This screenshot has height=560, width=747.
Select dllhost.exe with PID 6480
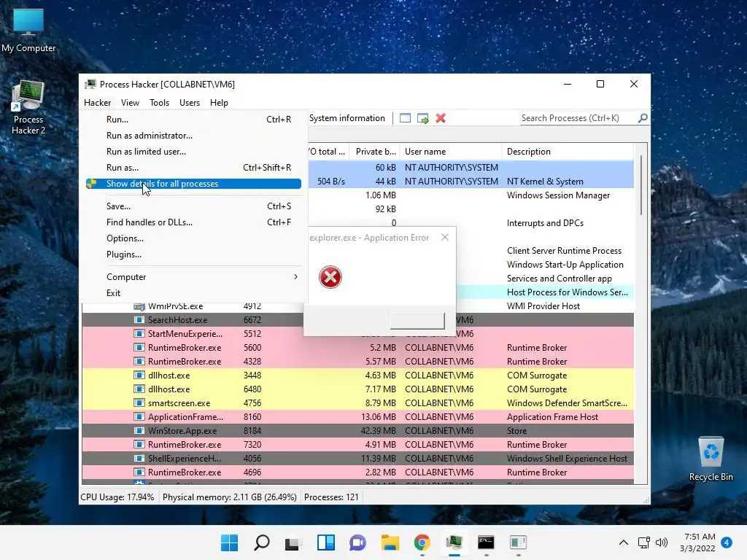click(x=357, y=389)
